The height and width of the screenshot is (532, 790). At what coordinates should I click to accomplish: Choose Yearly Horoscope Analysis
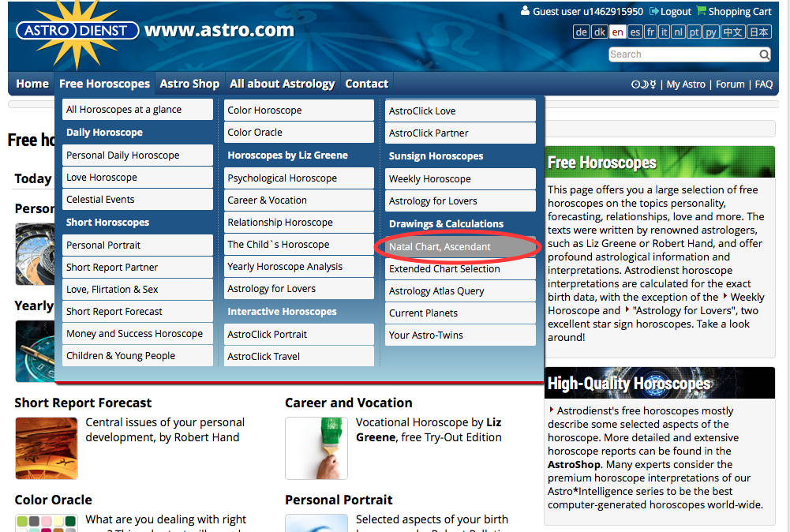[299, 267]
